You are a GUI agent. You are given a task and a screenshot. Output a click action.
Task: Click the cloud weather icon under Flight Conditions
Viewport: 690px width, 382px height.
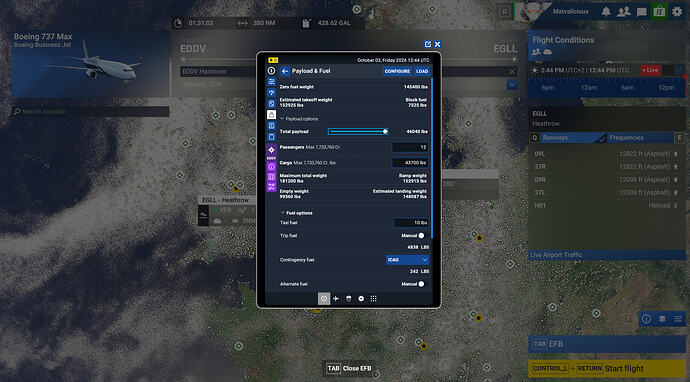pos(547,51)
